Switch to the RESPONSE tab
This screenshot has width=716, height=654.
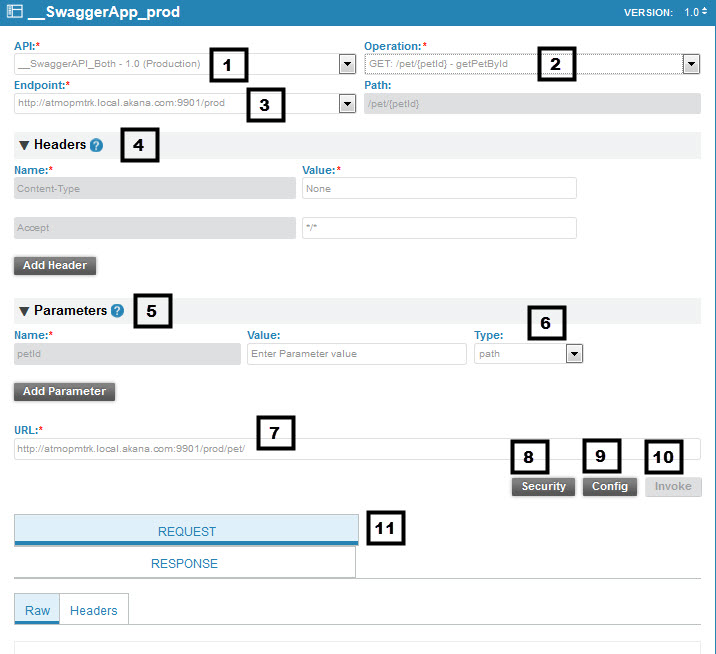185,563
